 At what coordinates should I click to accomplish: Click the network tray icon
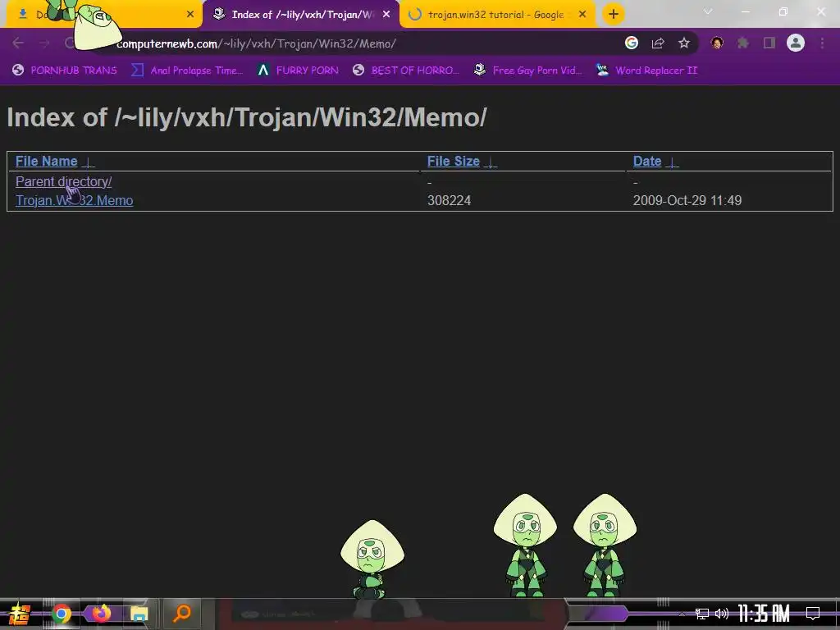point(702,614)
